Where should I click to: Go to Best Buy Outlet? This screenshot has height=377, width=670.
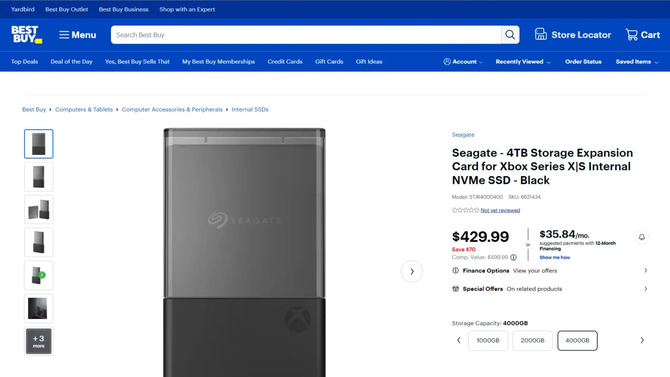tap(67, 9)
